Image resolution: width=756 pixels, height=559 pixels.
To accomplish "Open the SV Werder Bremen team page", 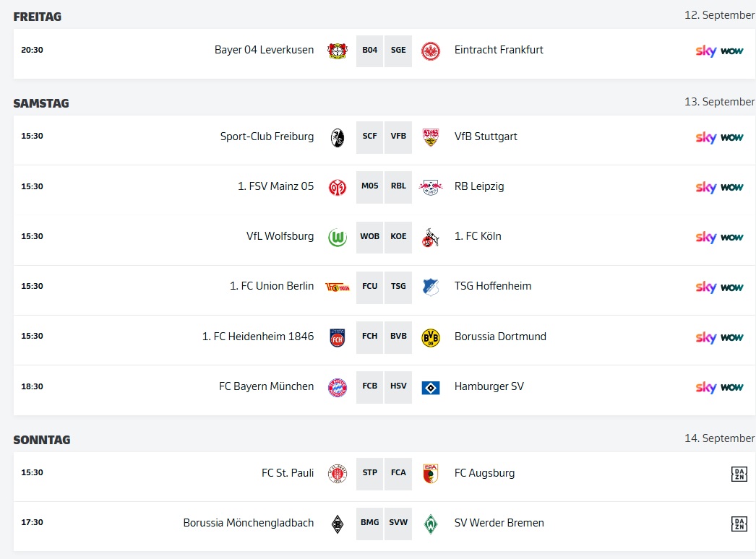I will 499,522.
